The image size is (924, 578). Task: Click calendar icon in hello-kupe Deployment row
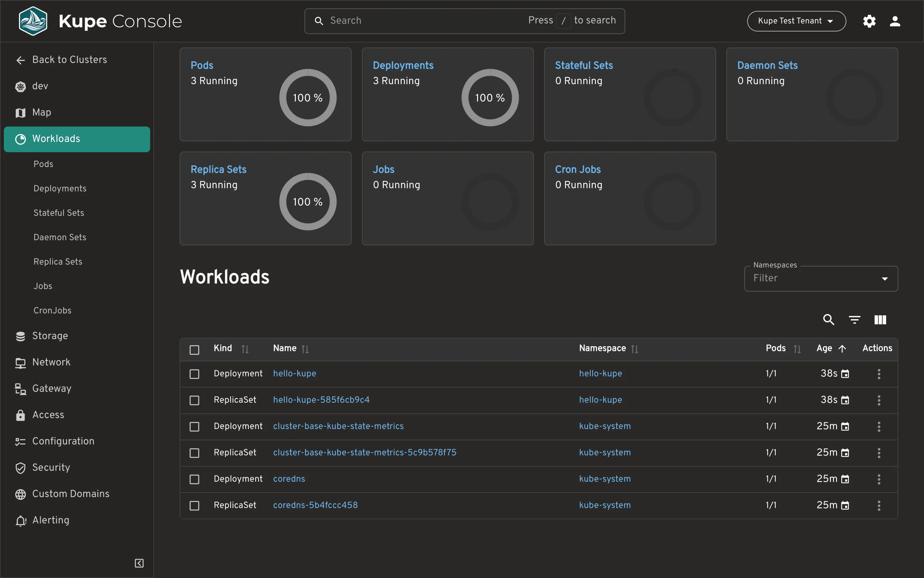tap(845, 374)
